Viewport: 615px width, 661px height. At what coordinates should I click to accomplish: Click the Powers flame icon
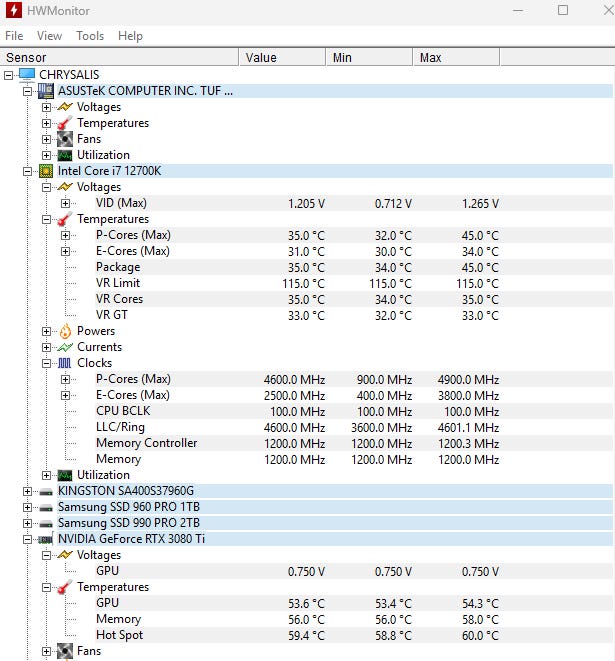tap(65, 331)
